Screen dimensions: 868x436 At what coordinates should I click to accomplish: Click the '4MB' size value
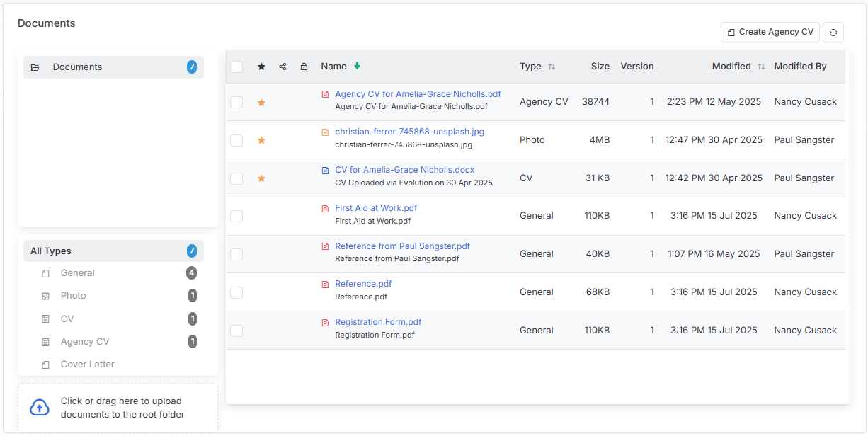pos(599,140)
